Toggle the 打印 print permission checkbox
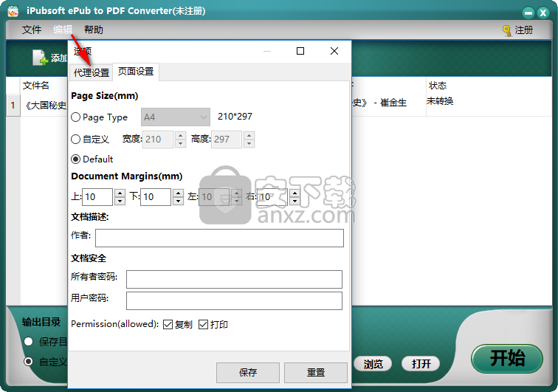 [x=203, y=324]
